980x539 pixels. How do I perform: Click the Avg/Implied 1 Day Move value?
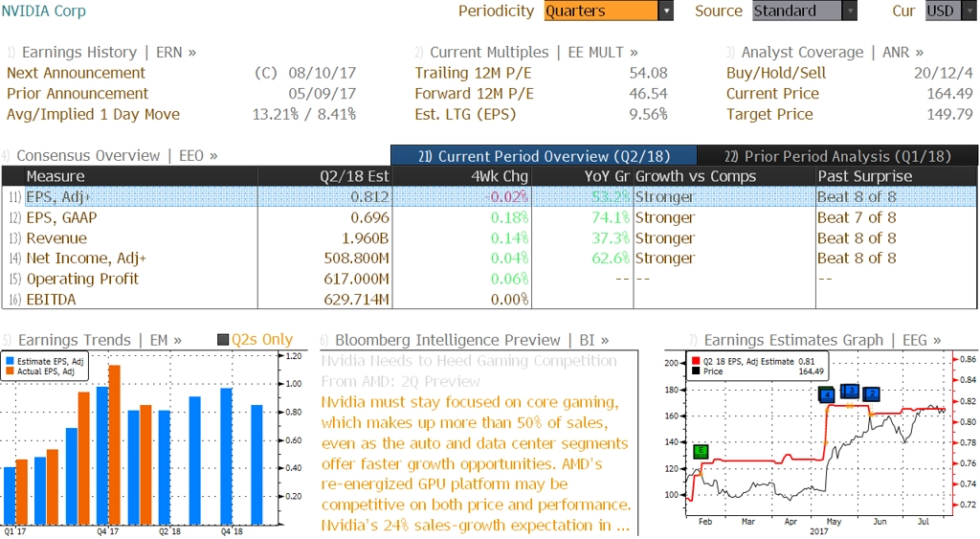pos(303,115)
